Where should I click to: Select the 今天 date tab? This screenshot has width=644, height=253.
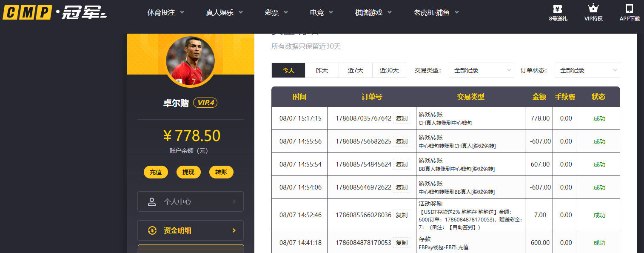288,70
